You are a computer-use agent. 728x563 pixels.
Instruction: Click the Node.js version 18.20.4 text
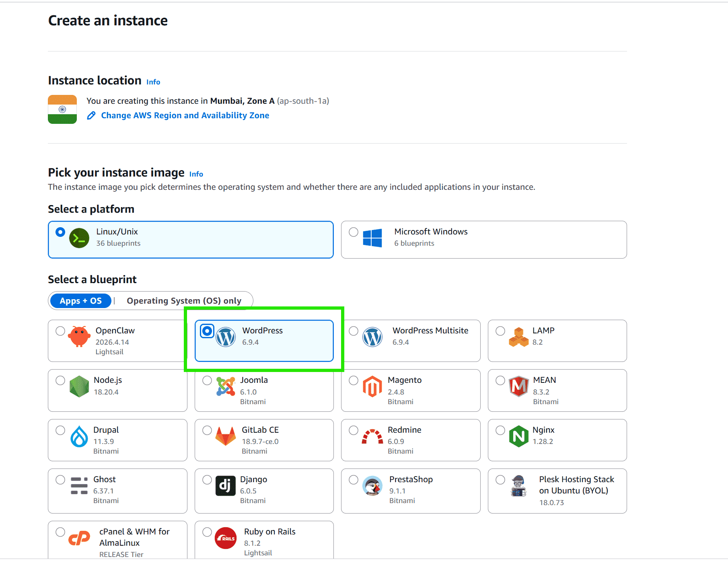tap(106, 392)
